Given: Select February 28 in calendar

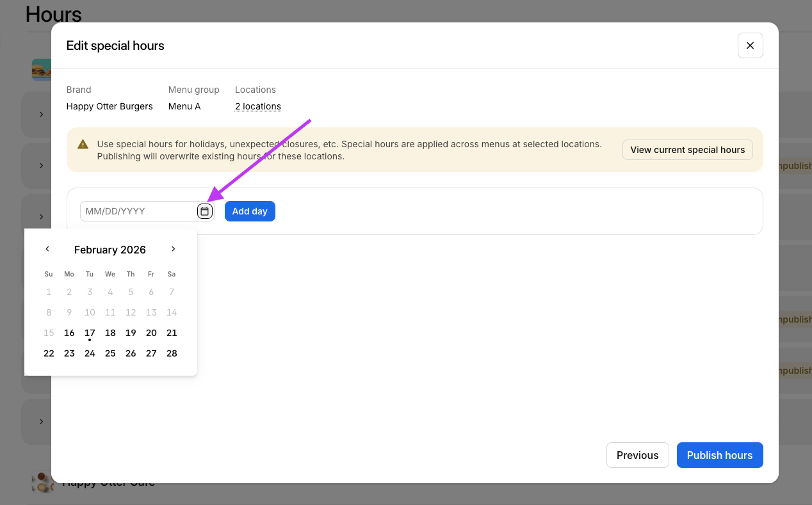Looking at the screenshot, I should point(172,353).
